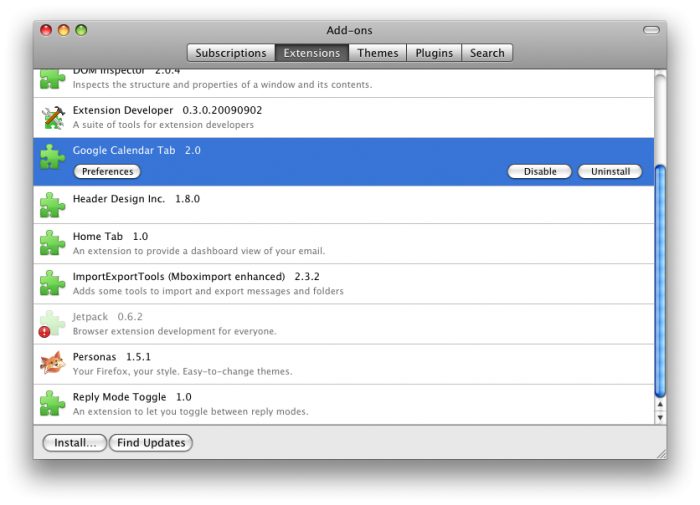The width and height of the screenshot is (700, 505).
Task: Open the Search tab
Action: (x=487, y=53)
